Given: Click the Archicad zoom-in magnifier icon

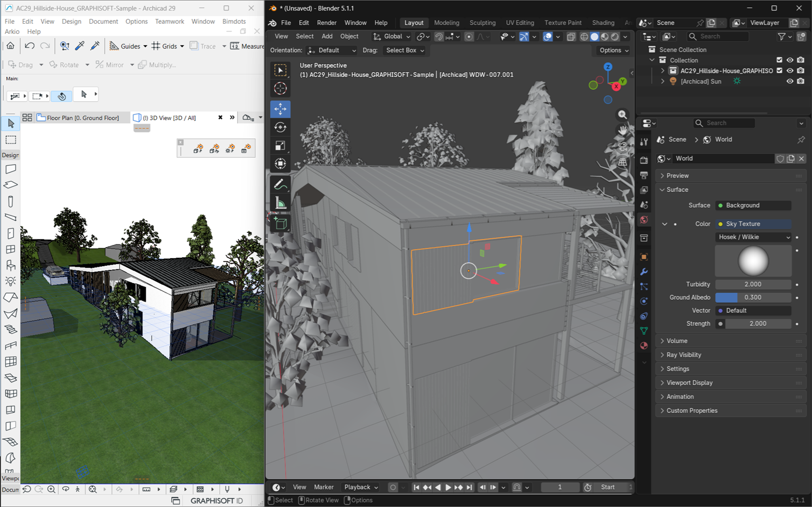Looking at the screenshot, I should [x=51, y=490].
